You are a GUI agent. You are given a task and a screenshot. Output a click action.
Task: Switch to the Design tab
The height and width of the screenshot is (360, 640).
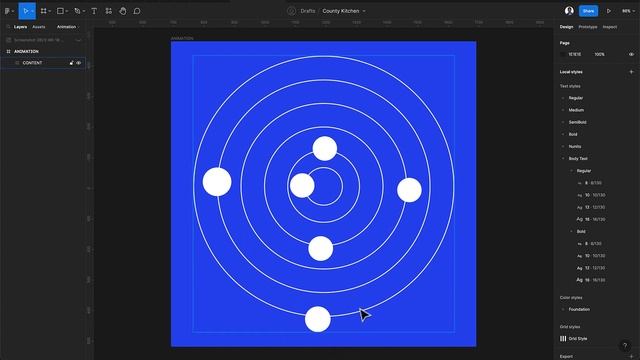click(566, 27)
